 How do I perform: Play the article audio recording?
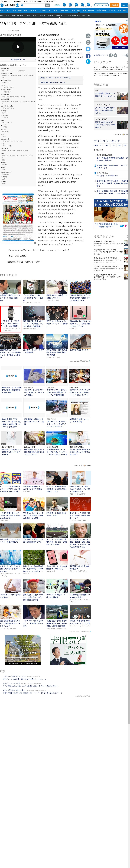pos(18,47)
